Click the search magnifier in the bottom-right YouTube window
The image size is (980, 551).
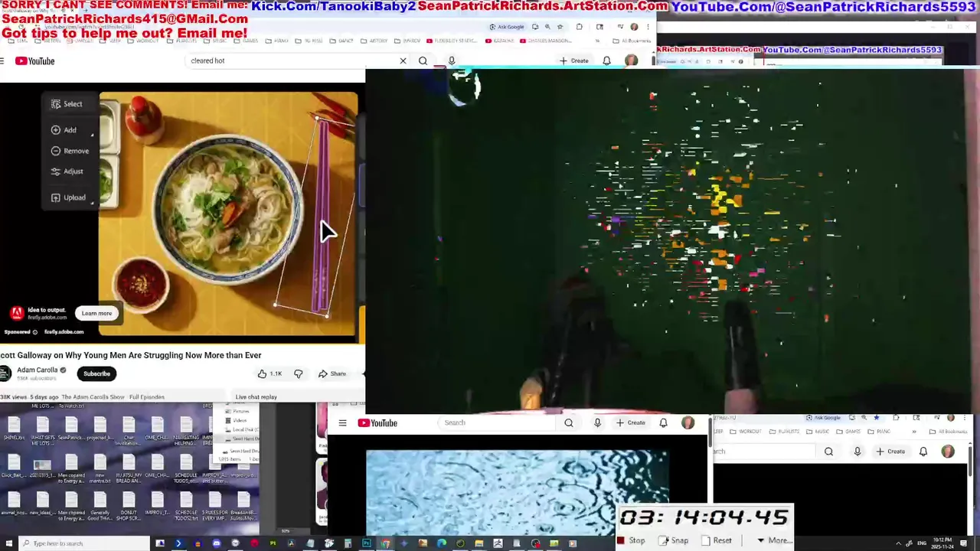pos(828,452)
